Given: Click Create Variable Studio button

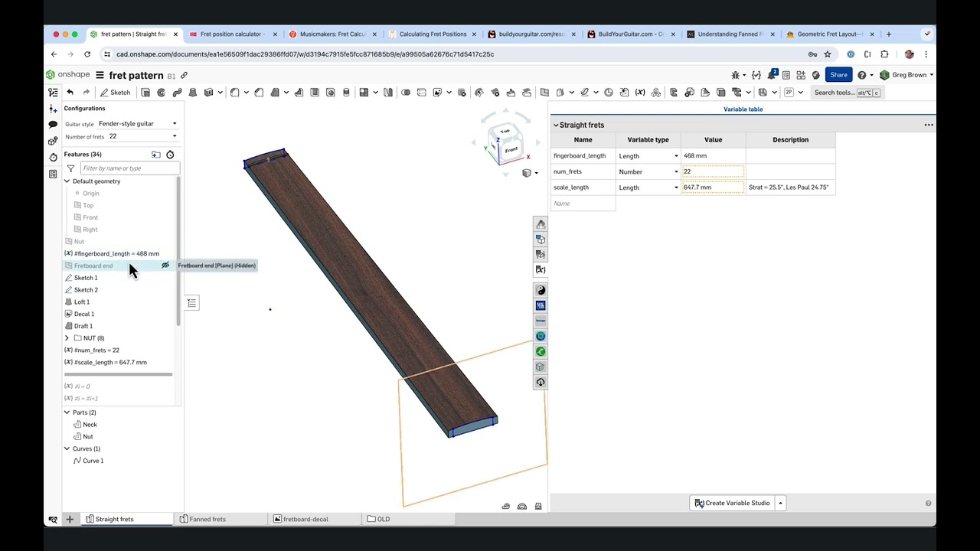Looking at the screenshot, I should pyautogui.click(x=732, y=504).
